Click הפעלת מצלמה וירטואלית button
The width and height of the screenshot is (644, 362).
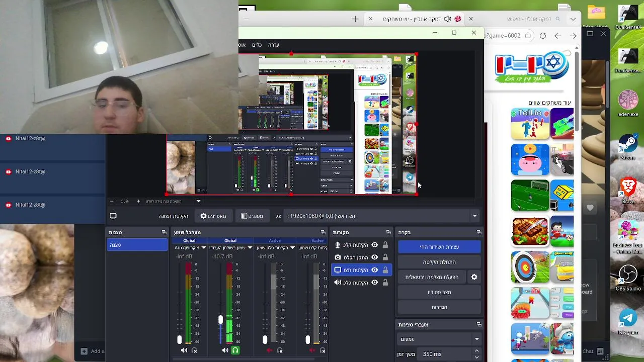point(432,277)
